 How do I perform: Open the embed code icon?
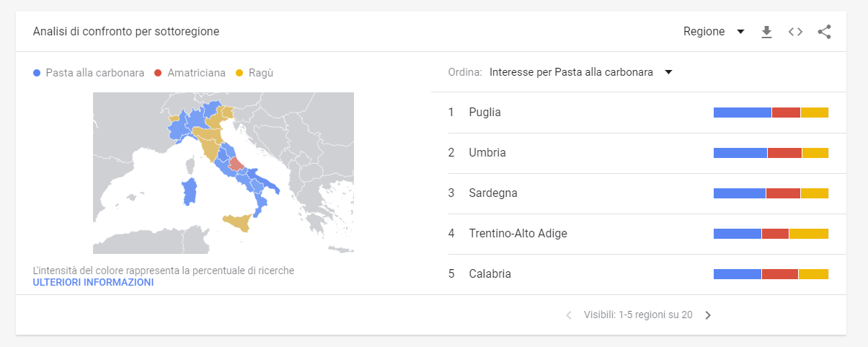pos(795,32)
